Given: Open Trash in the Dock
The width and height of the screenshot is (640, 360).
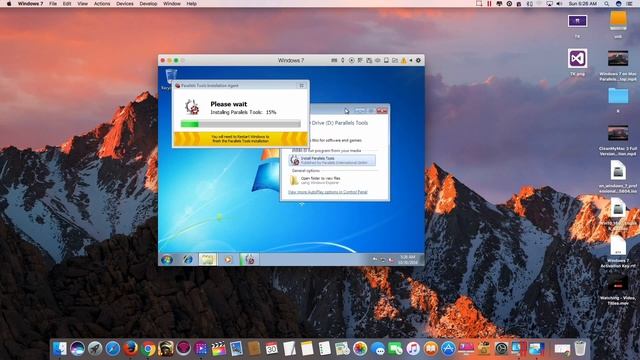Looking at the screenshot, I should point(580,349).
